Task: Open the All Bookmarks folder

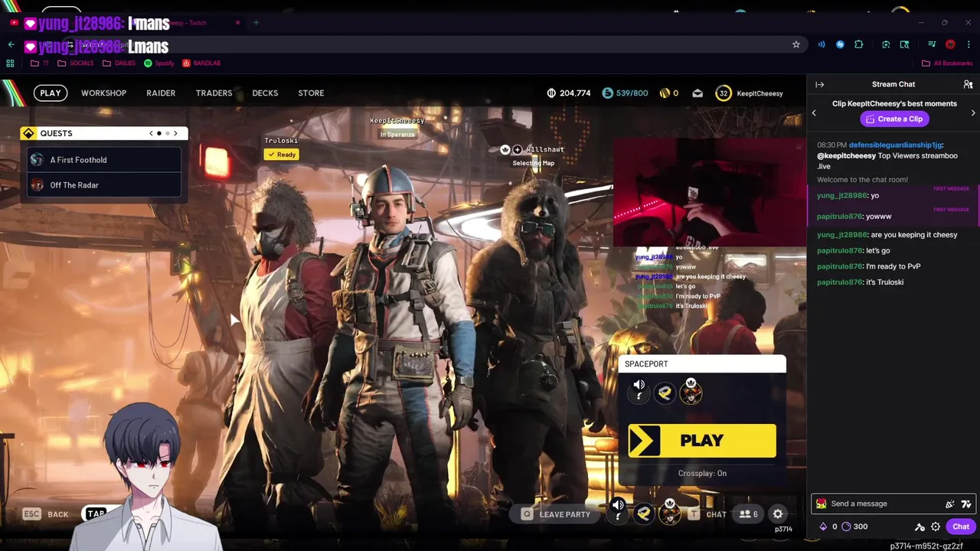Action: pos(947,64)
